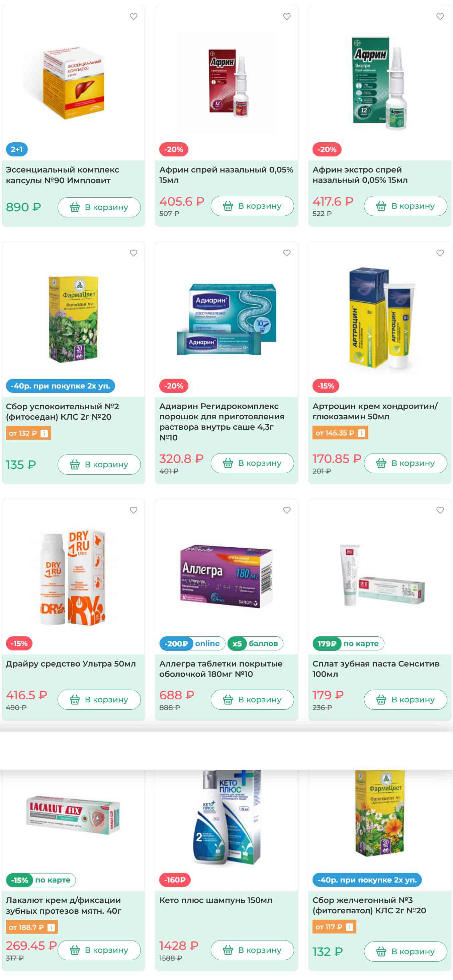This screenshot has height=980, width=453.
Task: Add Кето плюс шампунь to cart
Action: pyautogui.click(x=252, y=950)
